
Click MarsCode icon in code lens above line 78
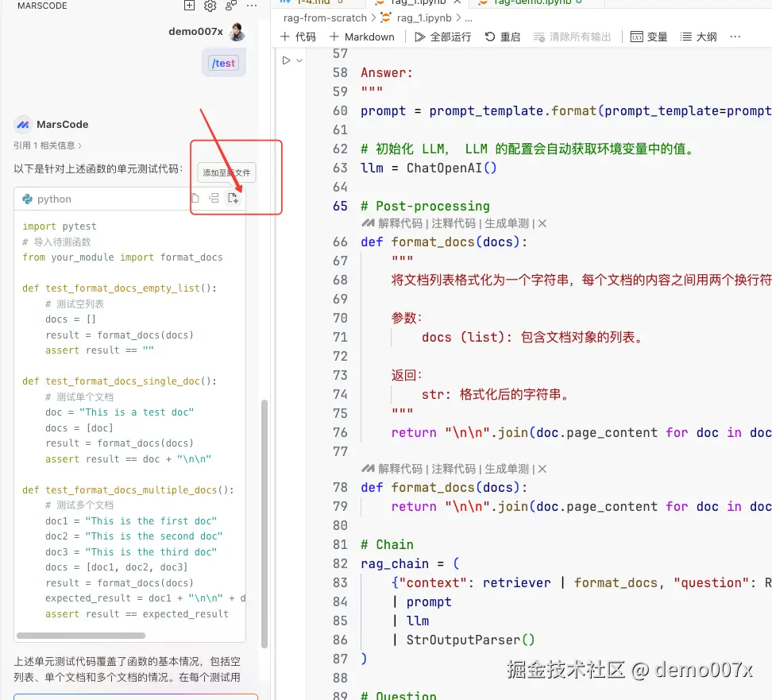(368, 469)
